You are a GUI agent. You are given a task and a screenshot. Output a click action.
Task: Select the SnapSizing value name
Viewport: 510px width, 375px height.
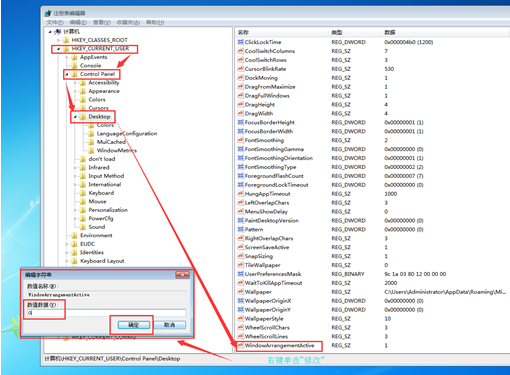click(x=259, y=256)
